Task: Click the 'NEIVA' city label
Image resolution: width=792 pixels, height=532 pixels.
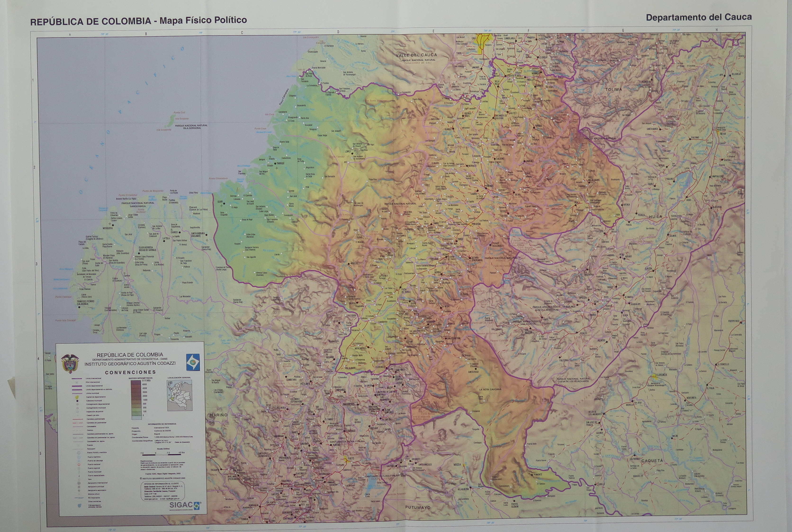Action: click(723, 134)
